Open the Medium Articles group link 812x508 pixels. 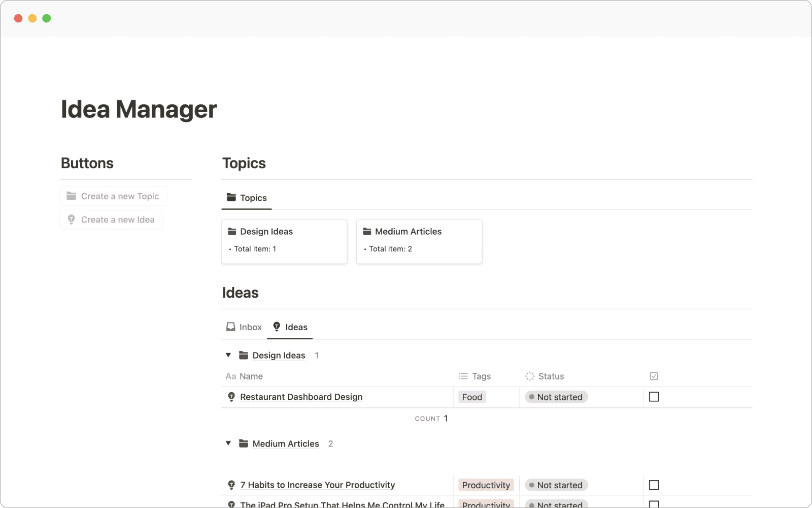[x=286, y=444]
